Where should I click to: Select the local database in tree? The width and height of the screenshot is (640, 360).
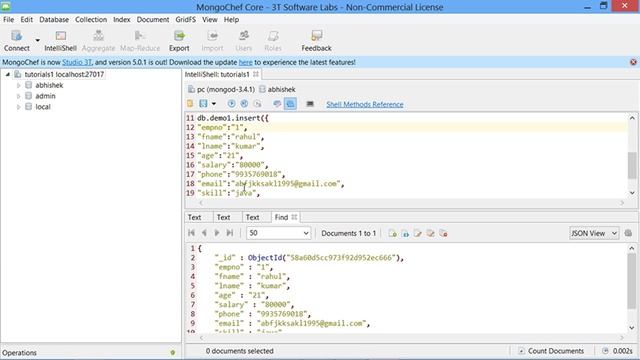tap(42, 107)
